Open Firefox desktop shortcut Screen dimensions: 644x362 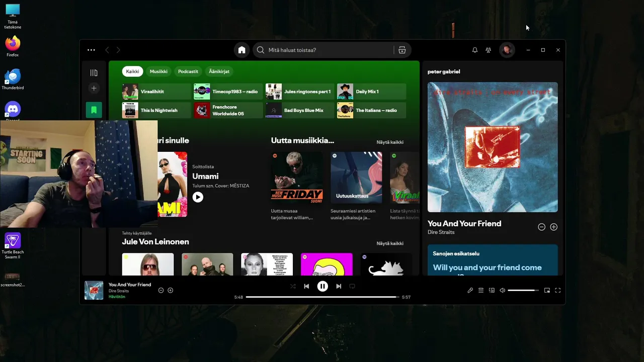13,46
